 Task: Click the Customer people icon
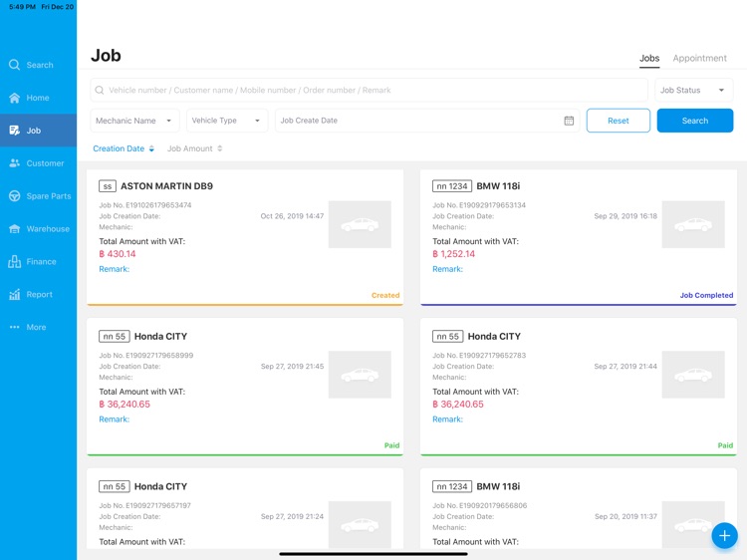14,163
